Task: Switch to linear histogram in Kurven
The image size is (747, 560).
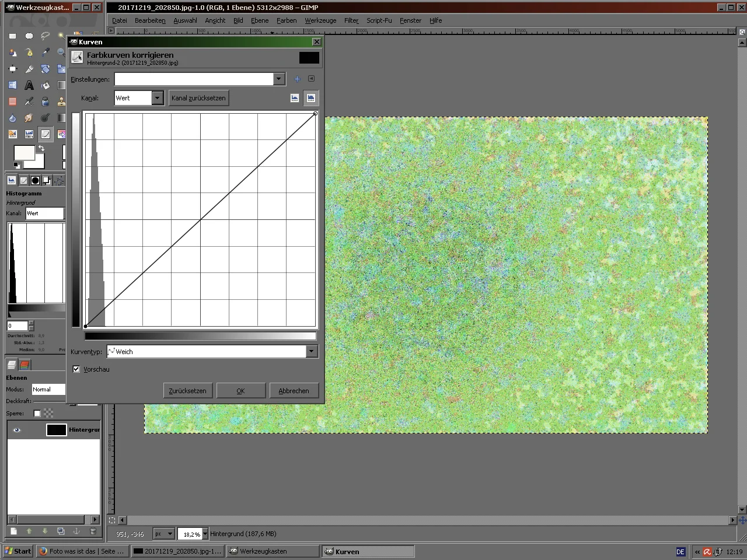Action: point(295,98)
